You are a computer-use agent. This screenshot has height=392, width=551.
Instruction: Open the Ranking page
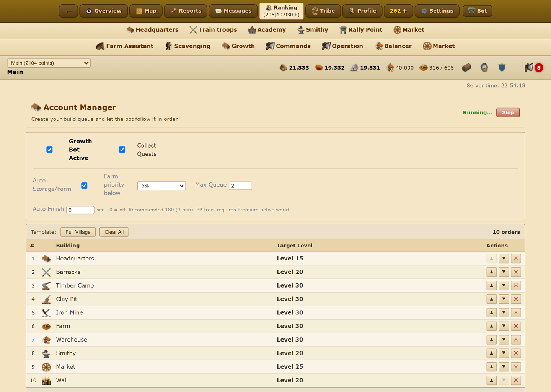click(282, 11)
